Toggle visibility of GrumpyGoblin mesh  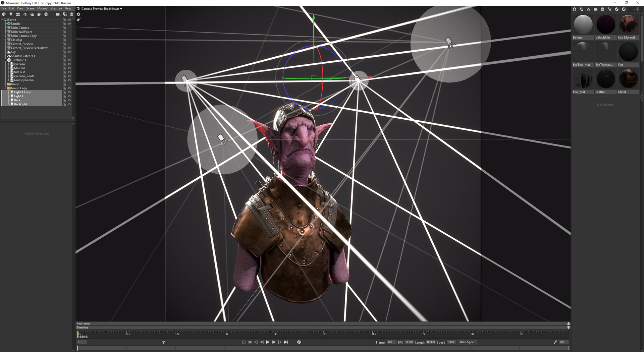pos(69,80)
